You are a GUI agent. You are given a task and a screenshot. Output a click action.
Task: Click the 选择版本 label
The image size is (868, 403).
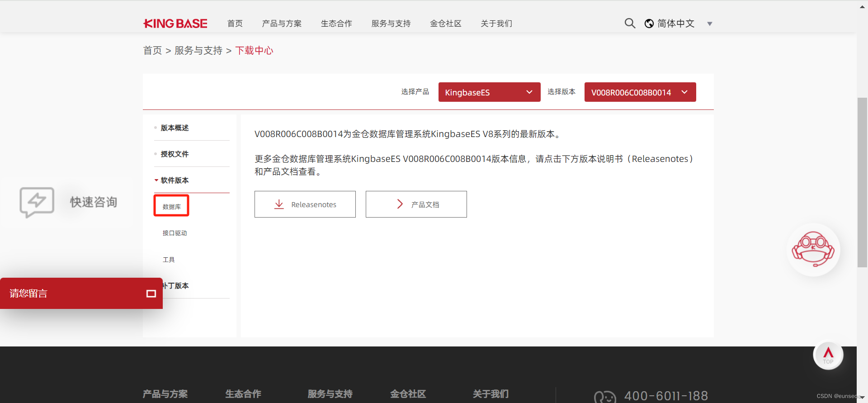(x=561, y=92)
